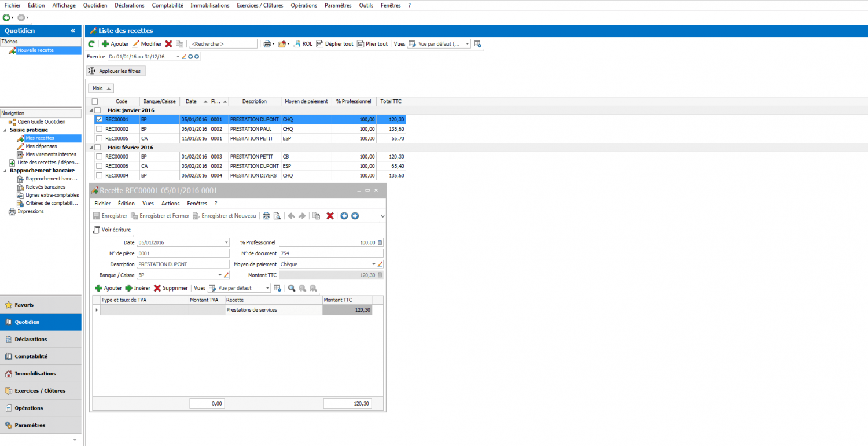This screenshot has height=446, width=868.
Task: Click the green refresh icon in list toolbar
Action: (x=91, y=44)
